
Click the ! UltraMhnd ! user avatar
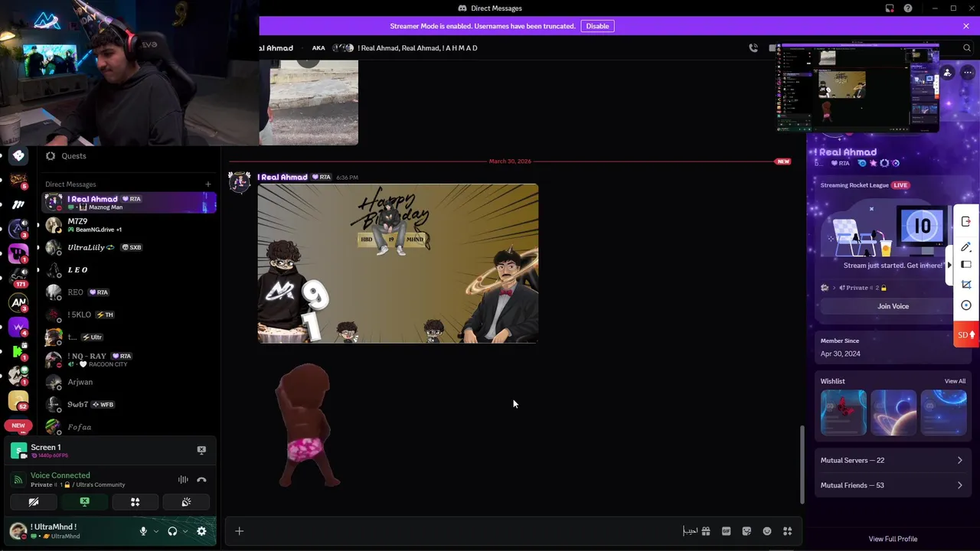pyautogui.click(x=18, y=531)
